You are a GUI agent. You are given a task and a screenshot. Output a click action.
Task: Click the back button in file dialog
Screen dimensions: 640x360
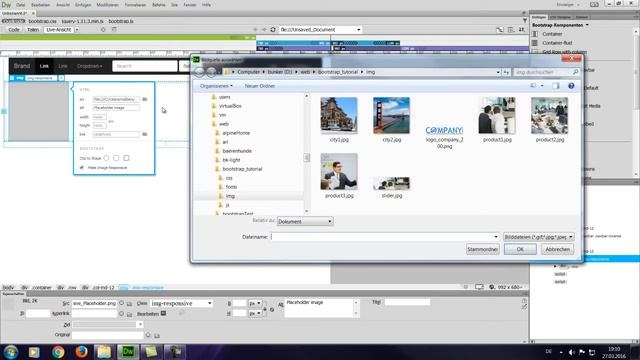pyautogui.click(x=199, y=72)
